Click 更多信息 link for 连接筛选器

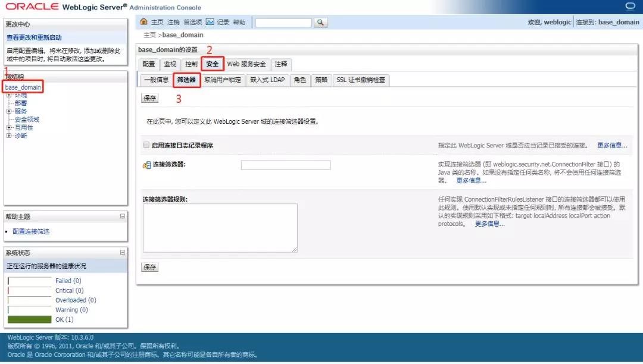[471, 180]
